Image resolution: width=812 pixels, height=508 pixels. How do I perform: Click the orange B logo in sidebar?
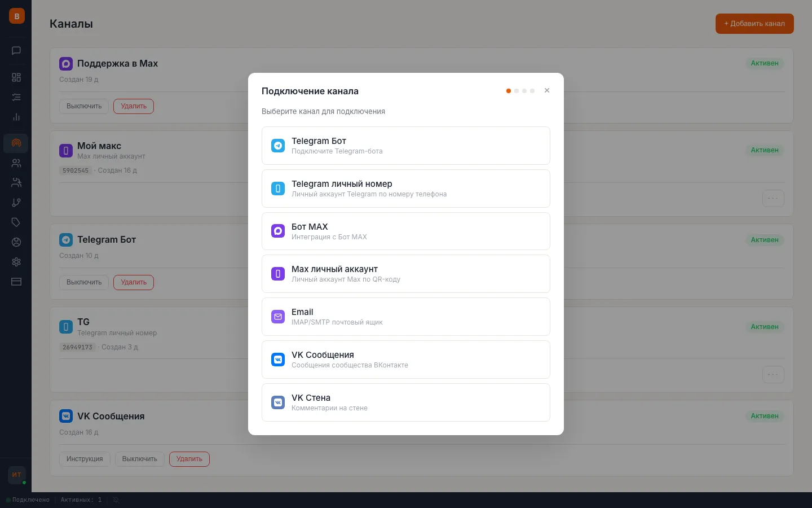(16, 16)
